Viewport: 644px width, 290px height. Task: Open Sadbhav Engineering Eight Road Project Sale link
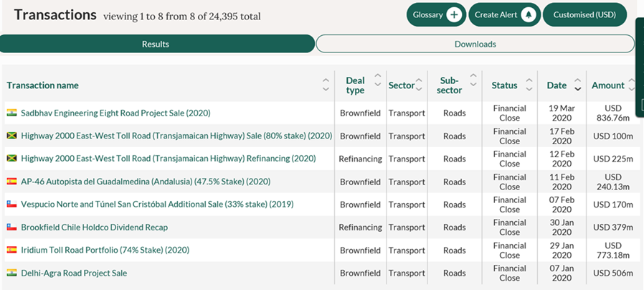[115, 113]
